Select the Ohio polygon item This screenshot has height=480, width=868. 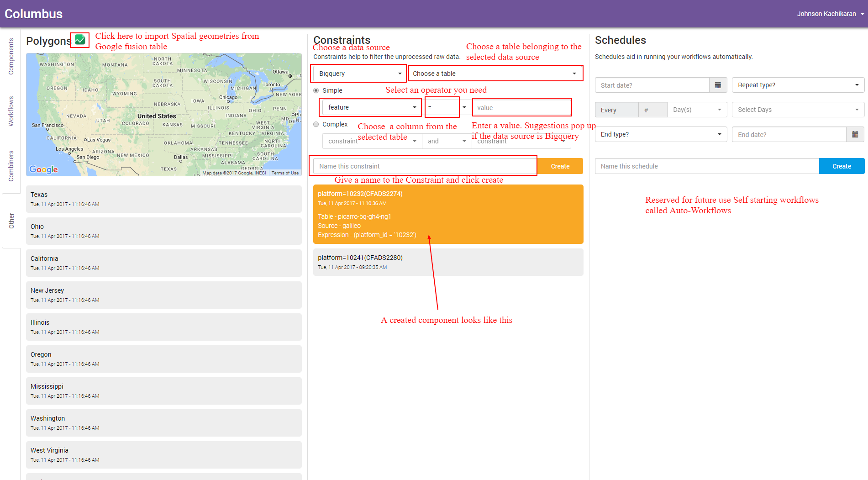(x=164, y=231)
